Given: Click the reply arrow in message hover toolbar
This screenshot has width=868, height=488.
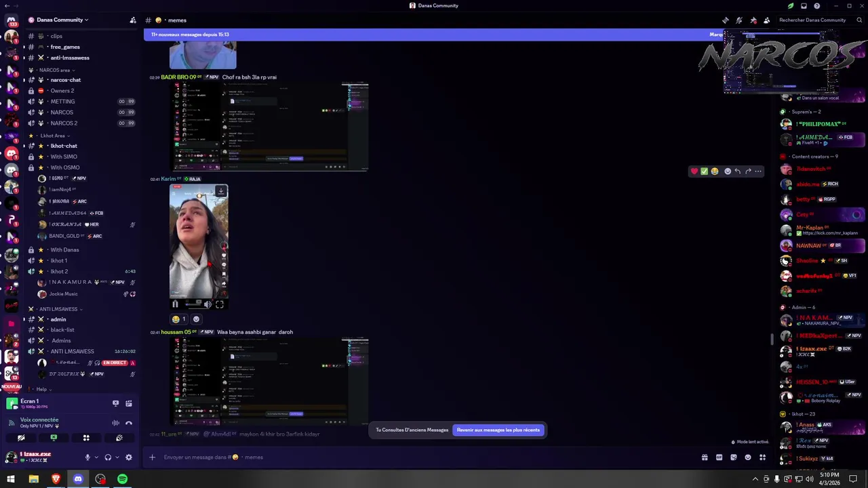Looking at the screenshot, I should [738, 171].
